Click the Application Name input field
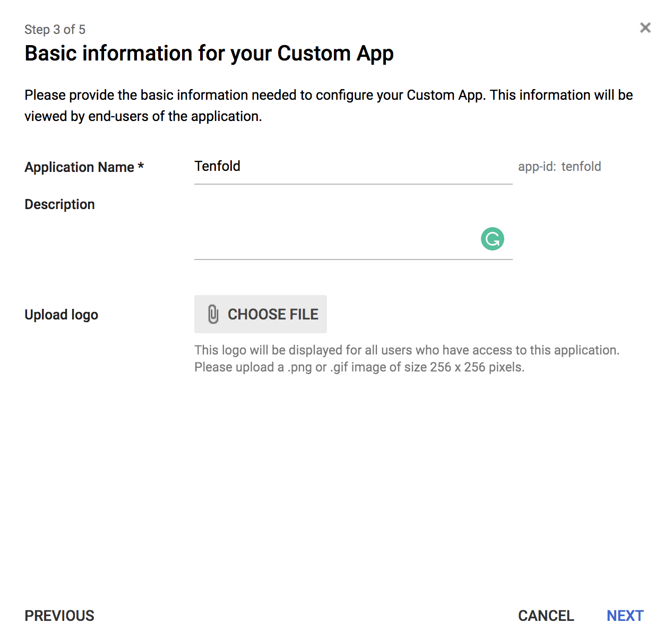This screenshot has width=672, height=640. pyautogui.click(x=353, y=167)
